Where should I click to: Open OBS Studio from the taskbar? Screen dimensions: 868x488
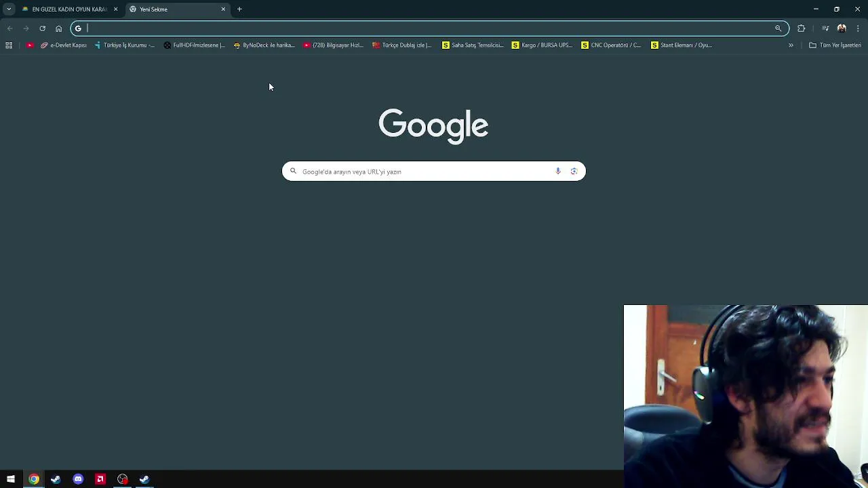pyautogui.click(x=122, y=479)
